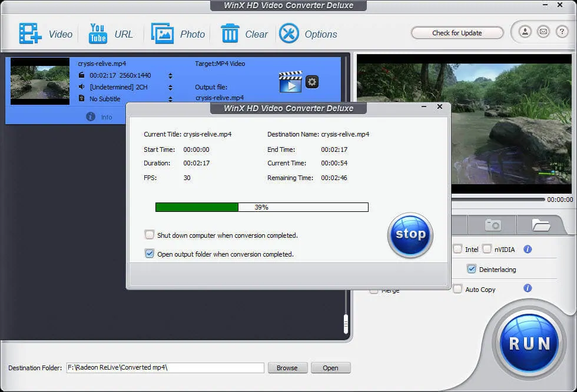Open the output settings gear icon
This screenshot has width=577, height=392.
pos(312,82)
